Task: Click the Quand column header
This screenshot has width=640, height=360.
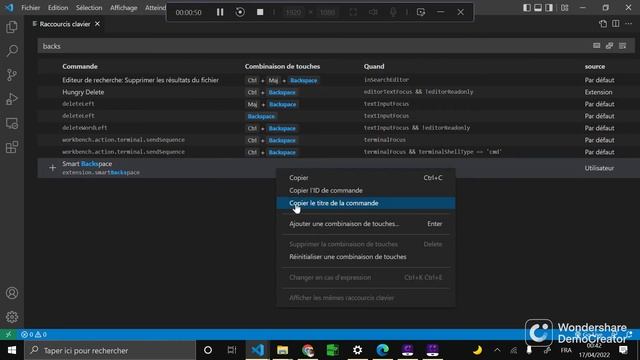Action: pyautogui.click(x=374, y=67)
